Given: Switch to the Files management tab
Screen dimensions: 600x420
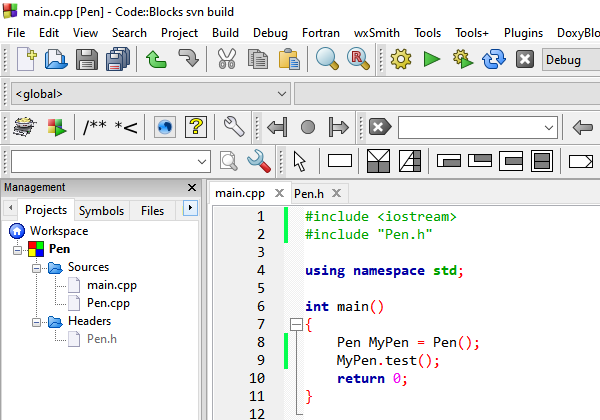Looking at the screenshot, I should pyautogui.click(x=152, y=211).
